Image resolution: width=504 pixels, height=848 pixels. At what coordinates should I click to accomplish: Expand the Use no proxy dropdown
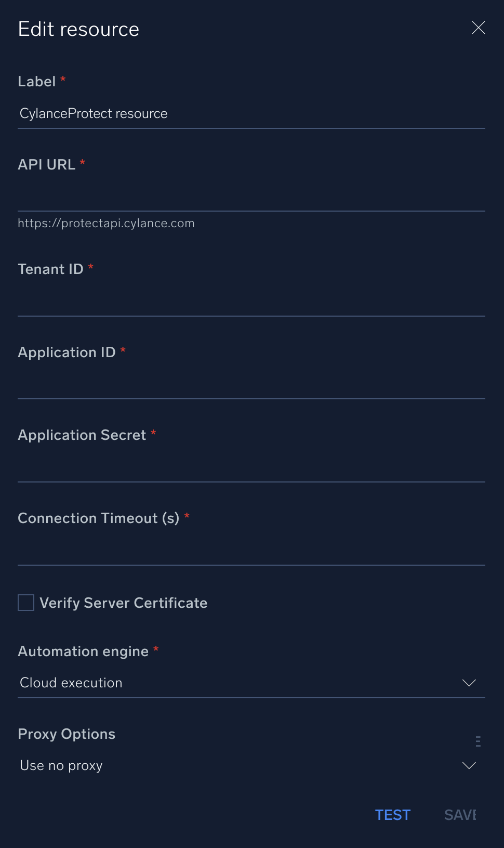[x=251, y=765]
